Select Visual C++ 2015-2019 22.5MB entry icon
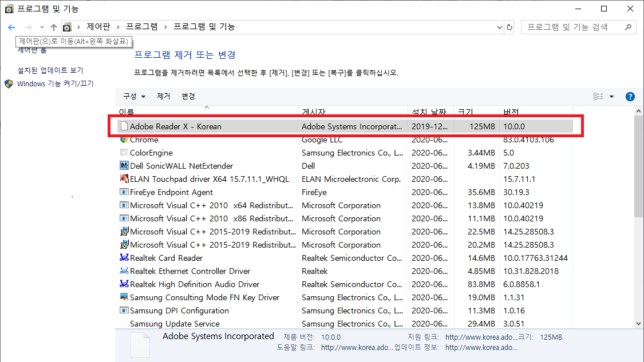 pos(124,232)
